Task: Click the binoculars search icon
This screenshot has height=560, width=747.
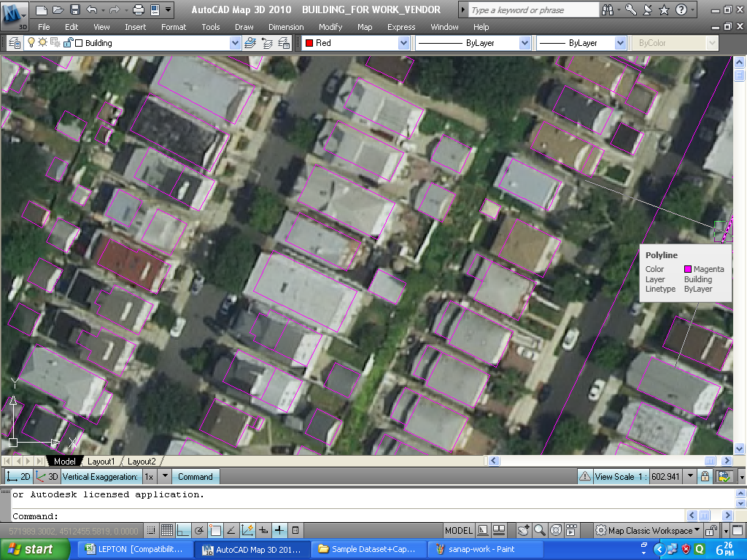Action: [x=608, y=9]
